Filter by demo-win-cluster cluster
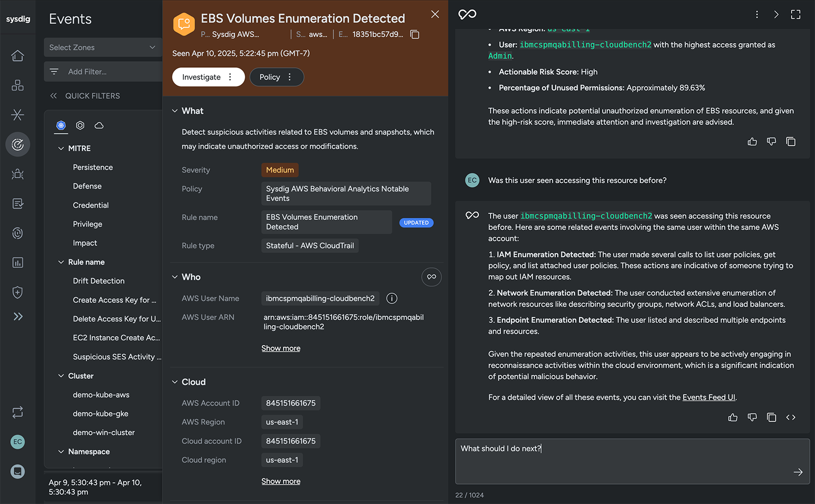Viewport: 815px width, 504px height. click(104, 433)
